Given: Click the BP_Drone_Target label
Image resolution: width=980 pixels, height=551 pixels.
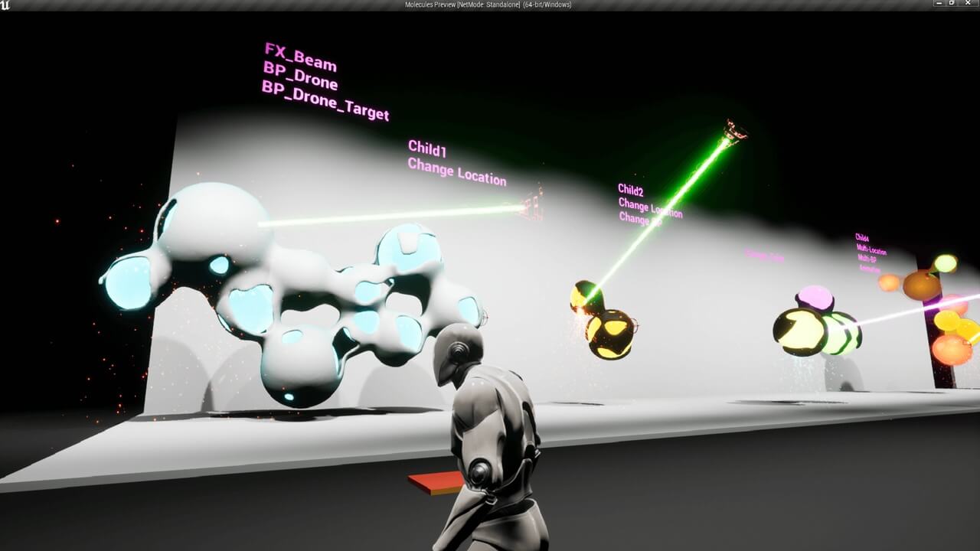Looking at the screenshot, I should [325, 101].
